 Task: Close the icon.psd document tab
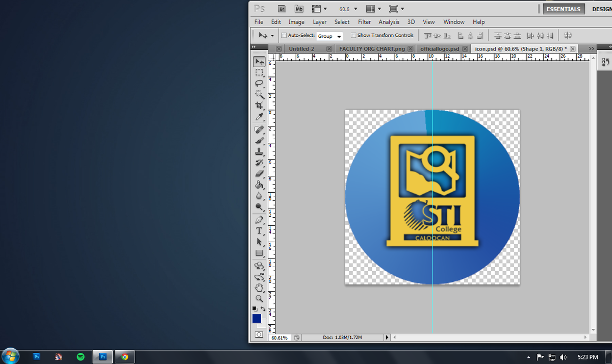click(x=573, y=48)
